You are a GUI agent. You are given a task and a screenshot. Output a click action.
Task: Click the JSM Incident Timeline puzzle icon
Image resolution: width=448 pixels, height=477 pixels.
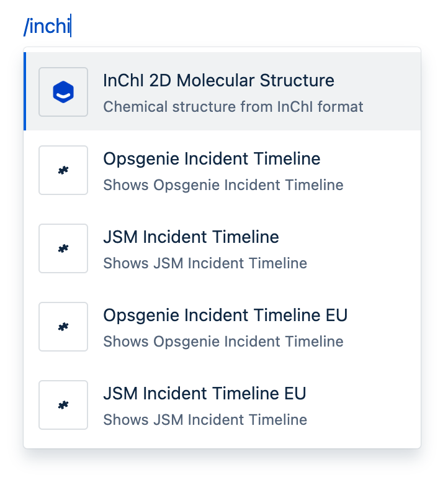tap(63, 248)
